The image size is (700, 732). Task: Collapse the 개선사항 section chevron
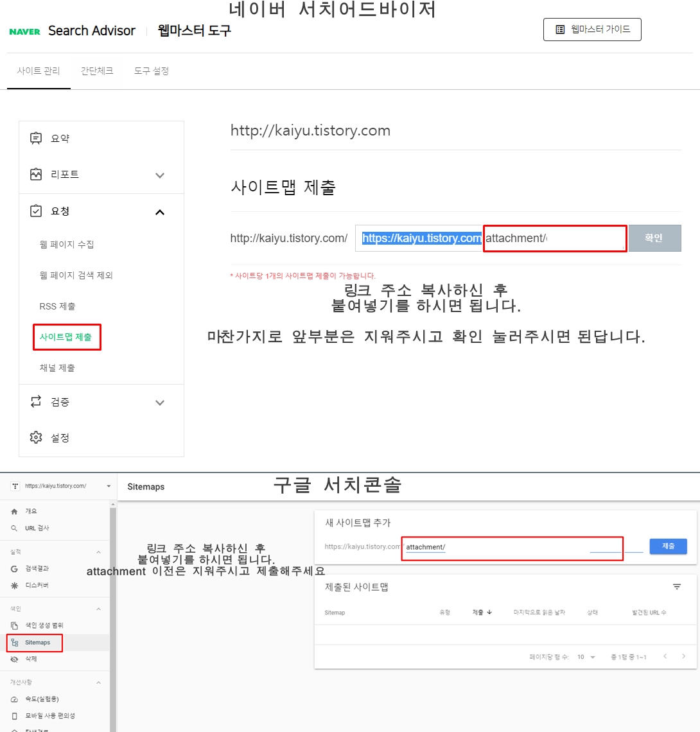click(98, 683)
